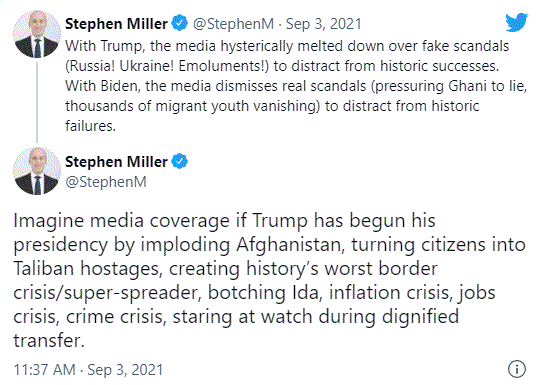Click 'Taliban hostages' in the main tweet
This screenshot has width=541, height=385.
(87, 269)
